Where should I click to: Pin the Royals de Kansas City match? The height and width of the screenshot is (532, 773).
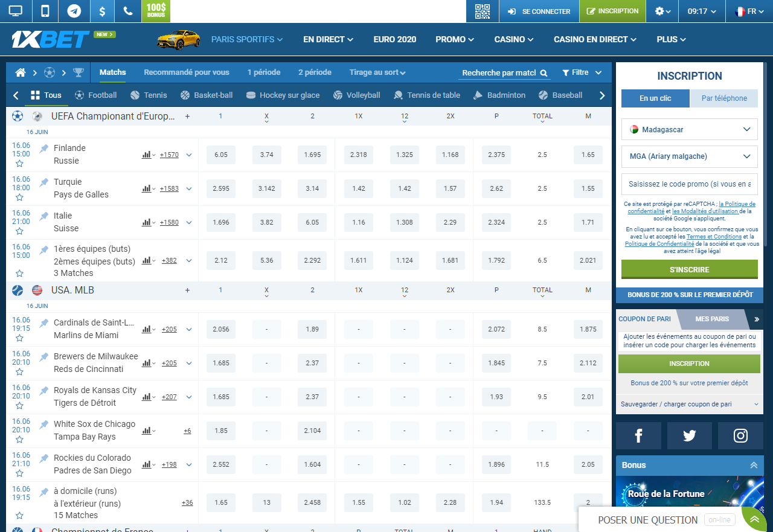coord(43,391)
